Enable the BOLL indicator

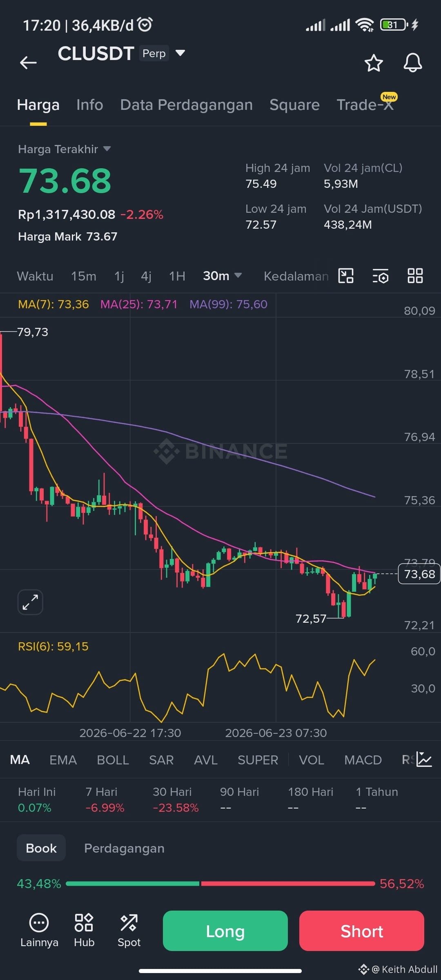(x=113, y=760)
